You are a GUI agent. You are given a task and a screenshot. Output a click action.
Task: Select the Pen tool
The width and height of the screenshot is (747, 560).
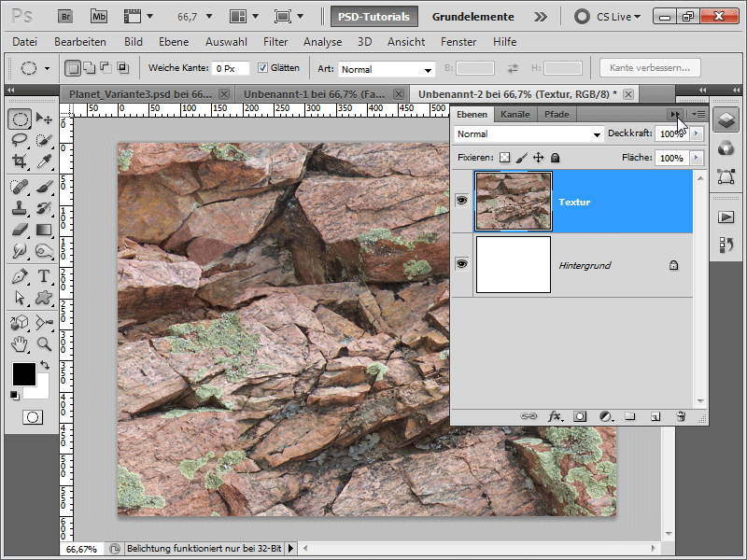tap(20, 276)
